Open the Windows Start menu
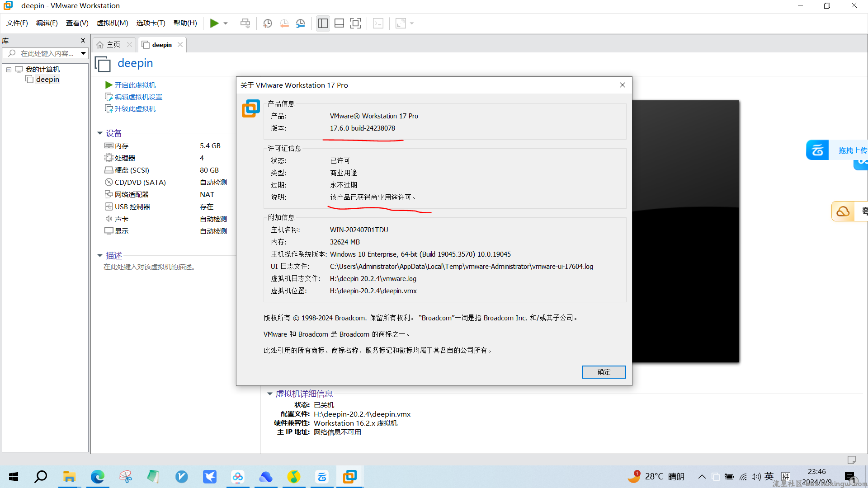The height and width of the screenshot is (488, 868). click(14, 477)
